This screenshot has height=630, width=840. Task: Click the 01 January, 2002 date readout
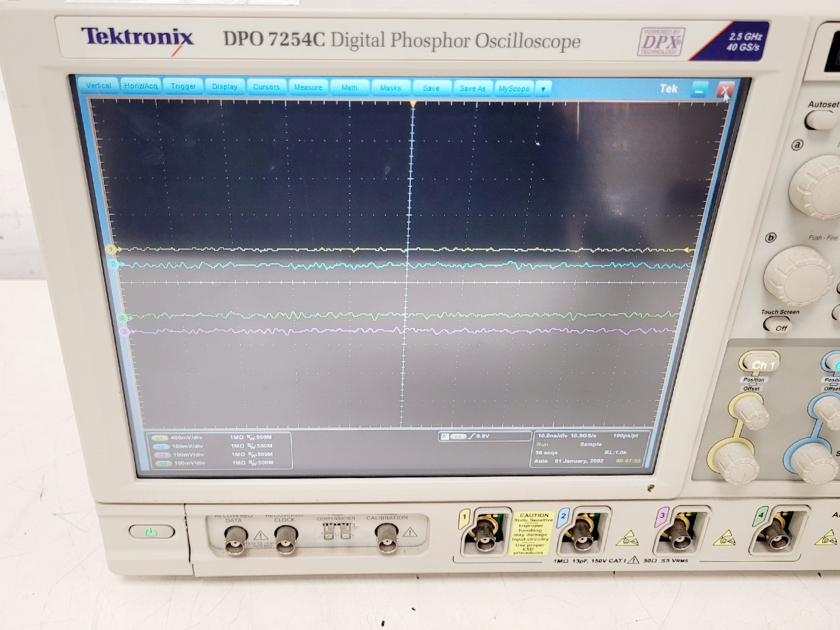pyautogui.click(x=579, y=461)
